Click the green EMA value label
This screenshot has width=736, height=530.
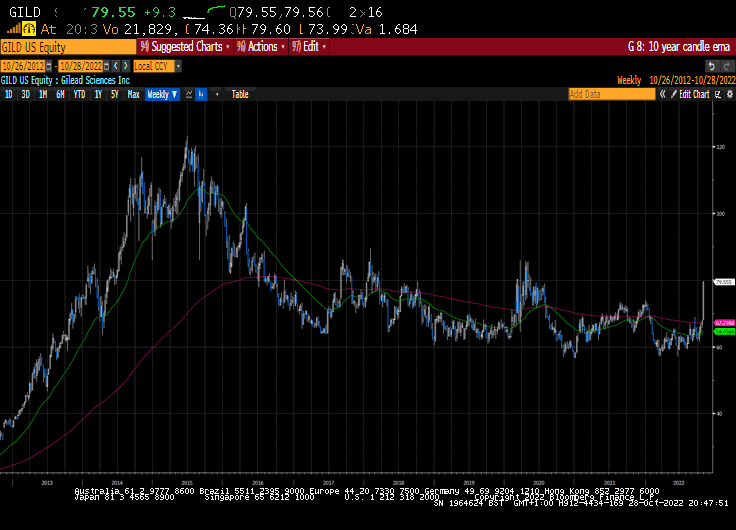[724, 331]
